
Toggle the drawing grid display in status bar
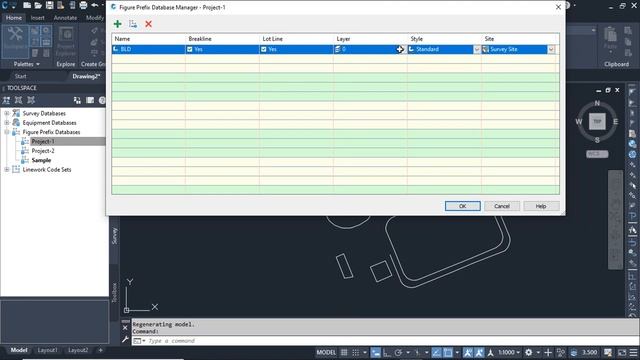tap(344, 353)
